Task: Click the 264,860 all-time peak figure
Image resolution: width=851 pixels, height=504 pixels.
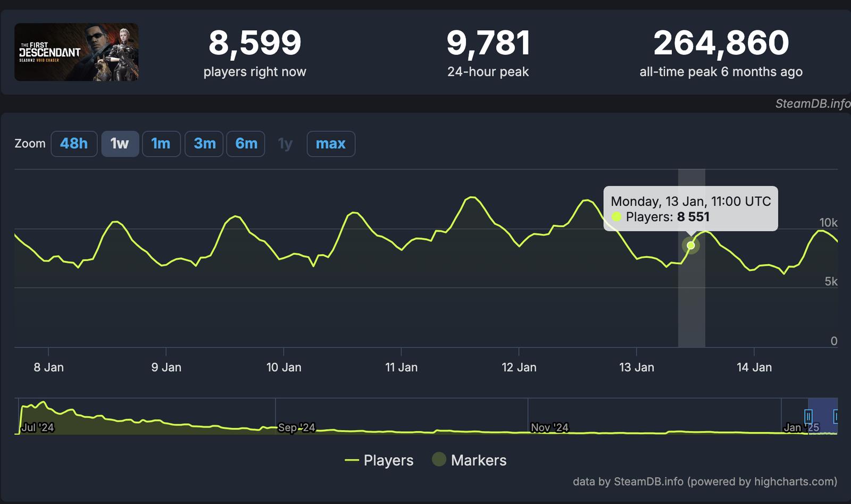Action: coord(721,43)
